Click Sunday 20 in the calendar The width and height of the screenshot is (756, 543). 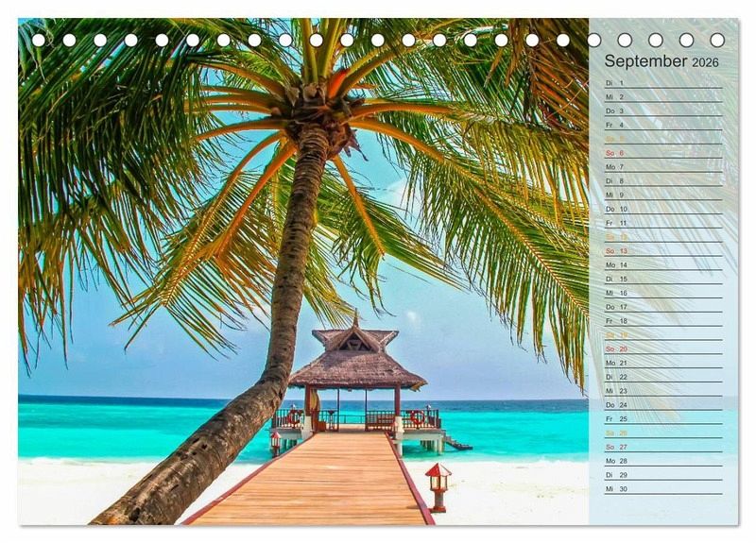coord(662,348)
